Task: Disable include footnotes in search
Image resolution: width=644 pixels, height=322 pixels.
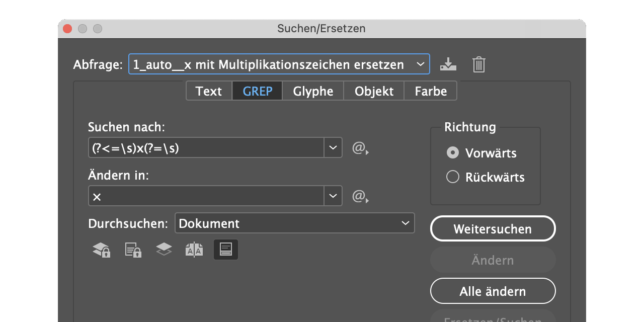Action: tap(225, 249)
